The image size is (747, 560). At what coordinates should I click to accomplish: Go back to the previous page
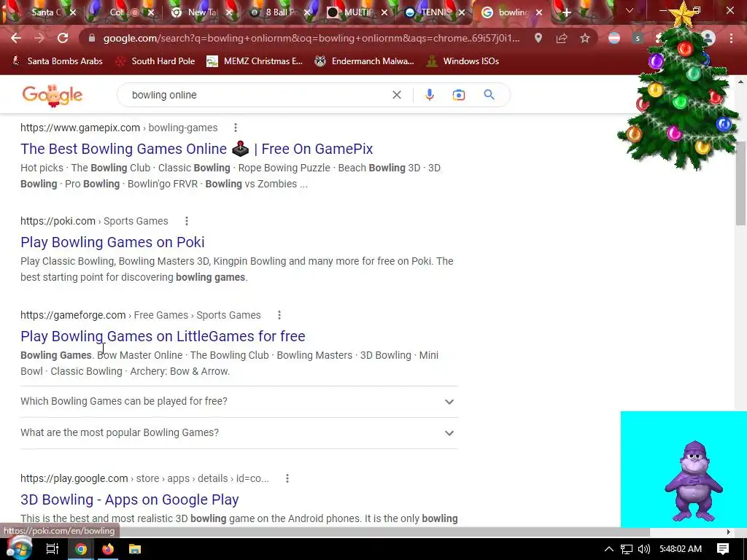point(16,38)
